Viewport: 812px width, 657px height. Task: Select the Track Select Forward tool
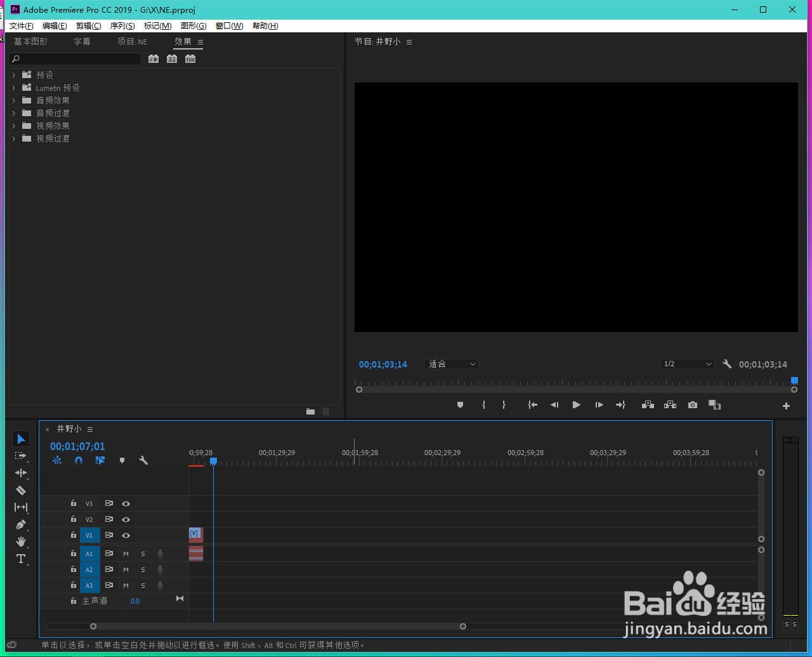pyautogui.click(x=21, y=456)
